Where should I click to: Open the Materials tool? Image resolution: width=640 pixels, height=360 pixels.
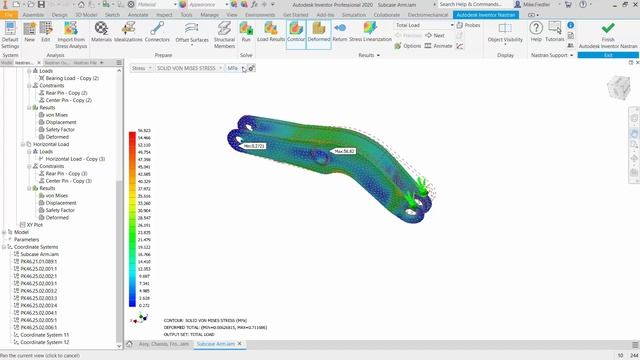[x=101, y=33]
